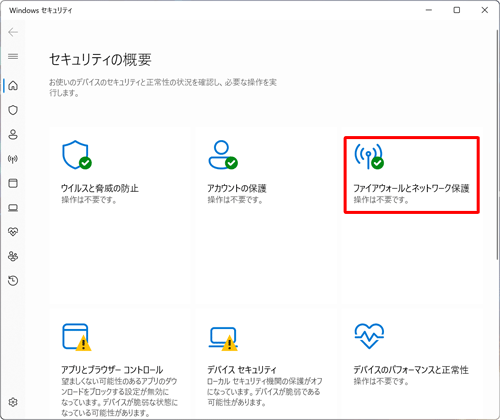Click the セキュリティの概要 heading
The width and height of the screenshot is (500, 420).
point(100,60)
